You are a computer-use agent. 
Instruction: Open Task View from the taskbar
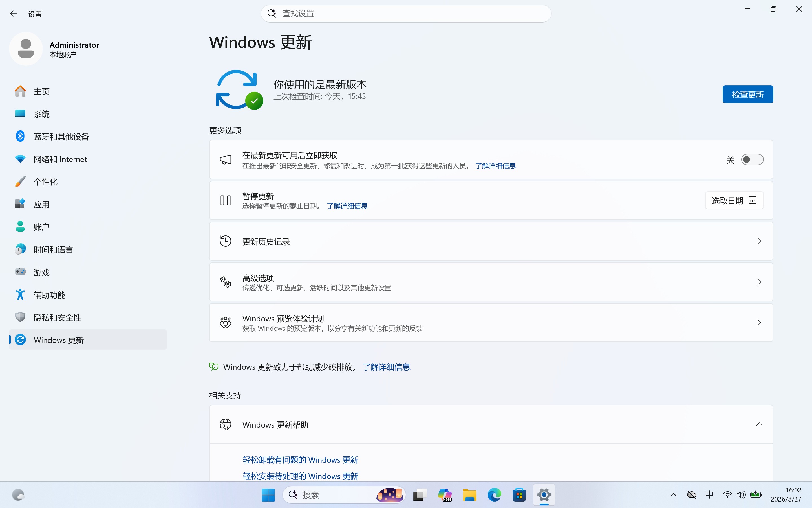[x=420, y=495]
